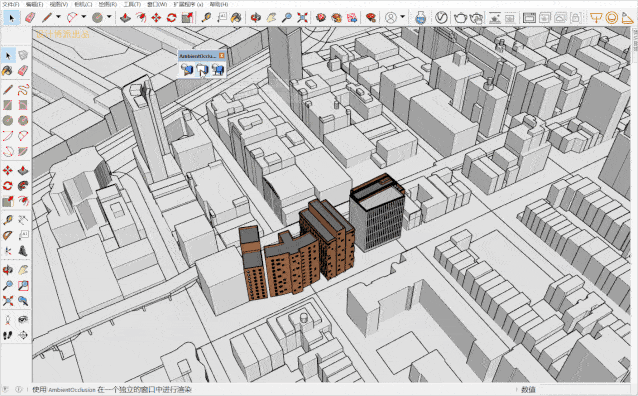Choose the Freehand tool in left palette
This screenshot has height=396, width=638.
[23, 89]
